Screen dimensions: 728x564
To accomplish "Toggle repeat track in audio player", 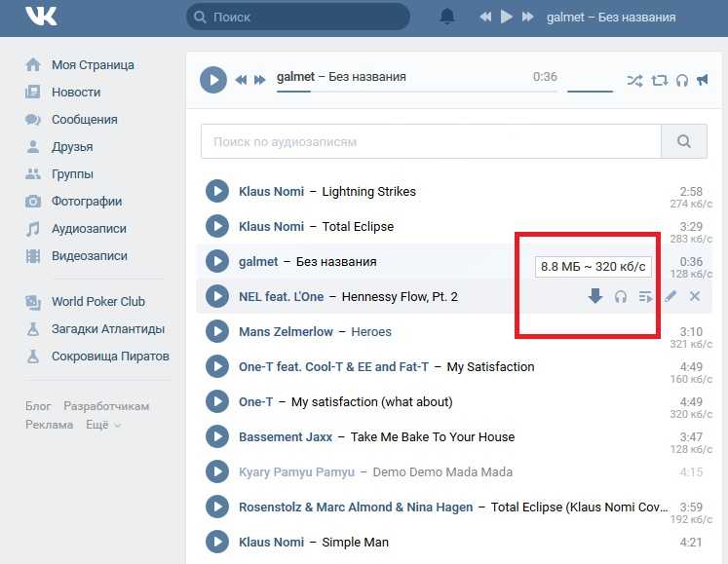I will point(659,80).
